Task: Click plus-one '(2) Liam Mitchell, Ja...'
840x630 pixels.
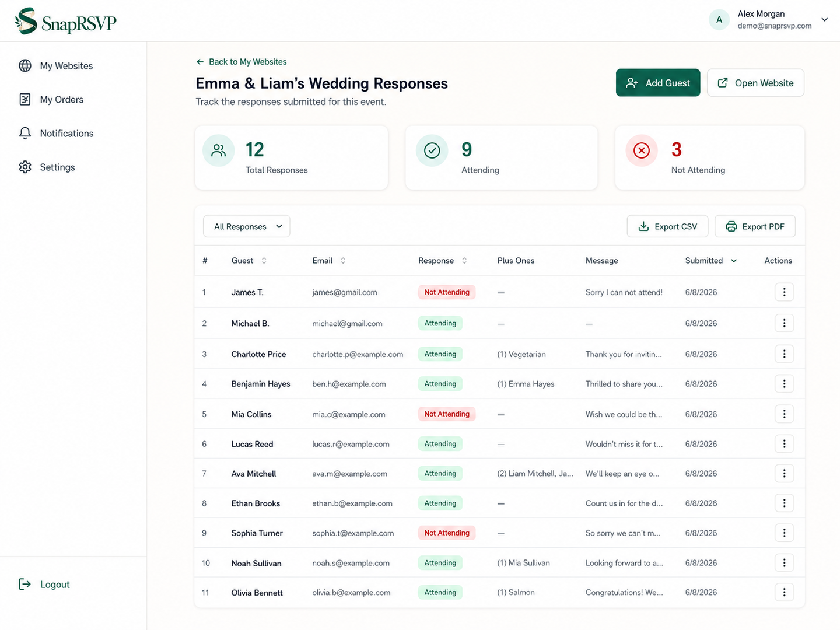Action: 535,474
